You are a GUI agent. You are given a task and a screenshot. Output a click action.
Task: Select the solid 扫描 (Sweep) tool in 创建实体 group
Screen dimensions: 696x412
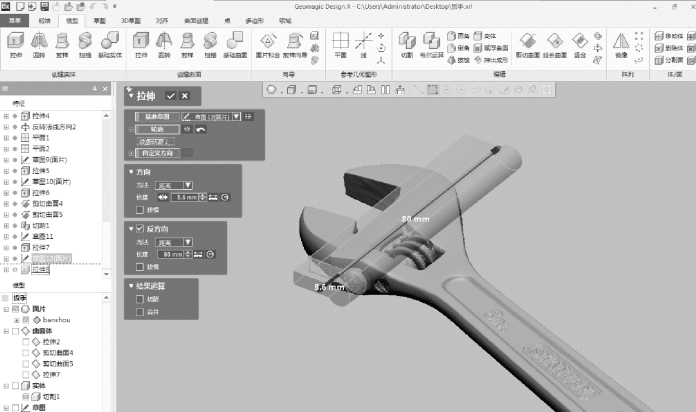(85, 45)
